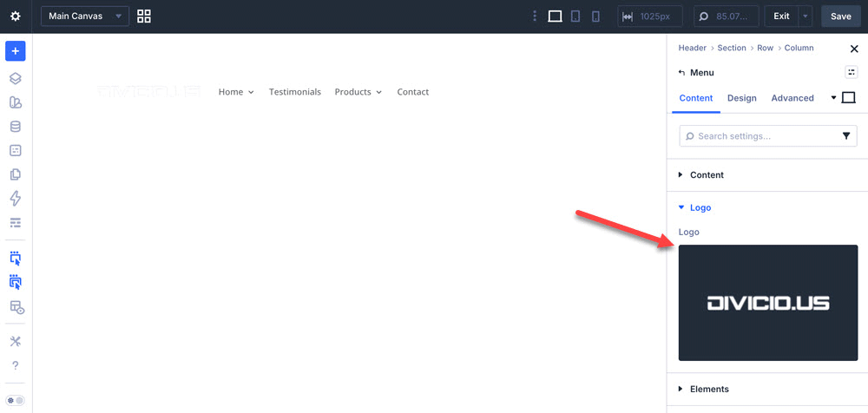Click the lightning bolt icon

click(16, 198)
